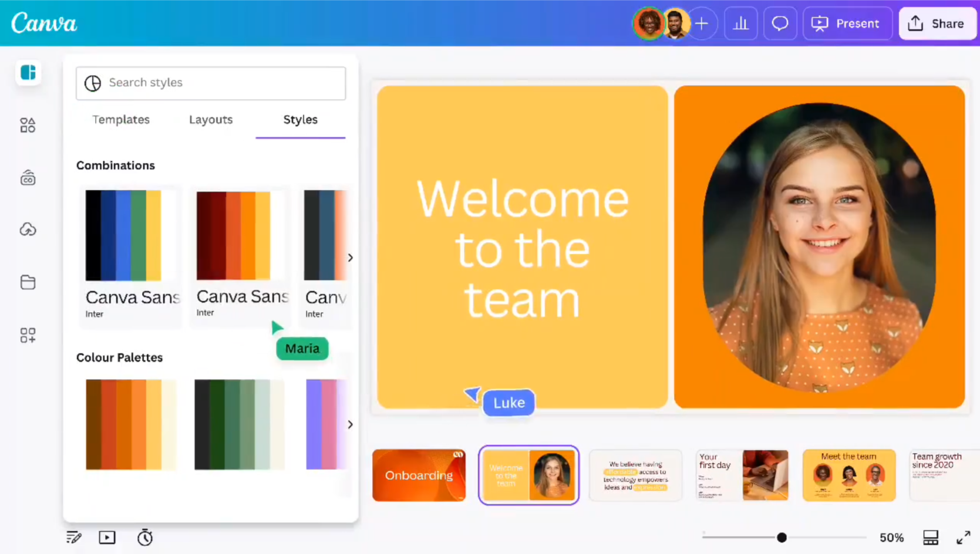
Task: Open presenter Notes at the bottom left
Action: point(73,537)
